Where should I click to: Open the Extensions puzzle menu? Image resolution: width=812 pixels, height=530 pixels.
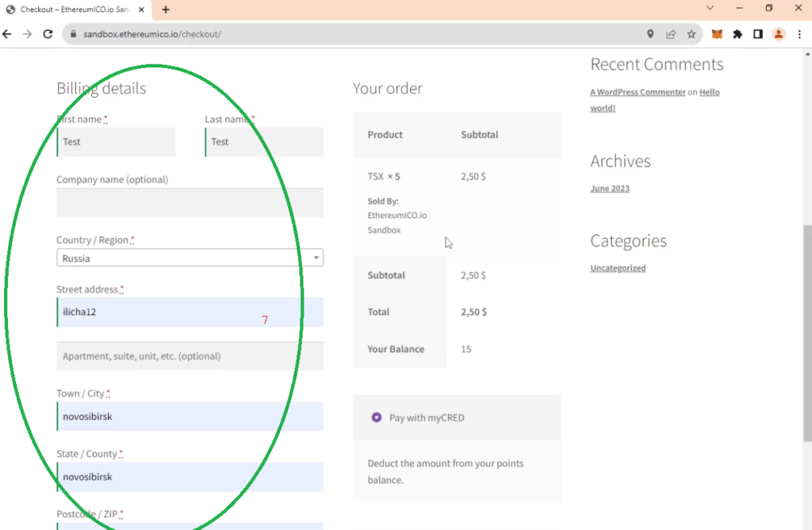point(737,34)
